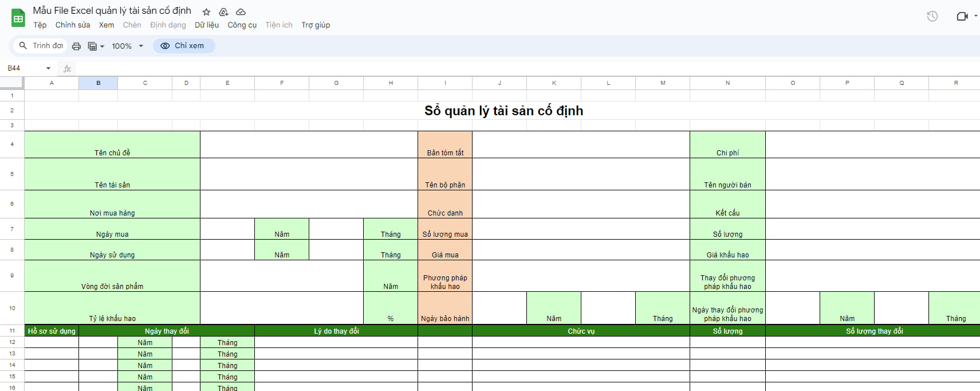Expand the filter views dropdown arrow
The image size is (980, 391).
click(x=103, y=46)
